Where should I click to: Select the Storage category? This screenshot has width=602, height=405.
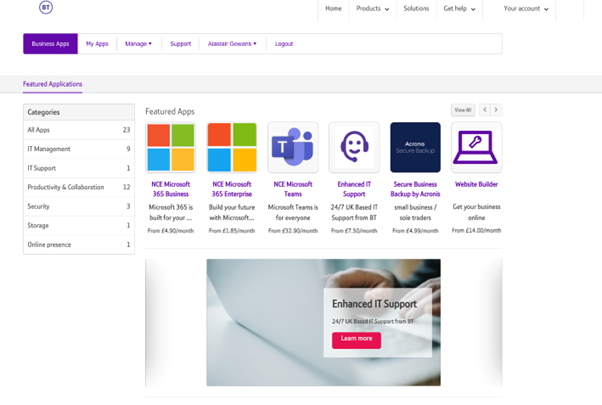tap(79, 225)
